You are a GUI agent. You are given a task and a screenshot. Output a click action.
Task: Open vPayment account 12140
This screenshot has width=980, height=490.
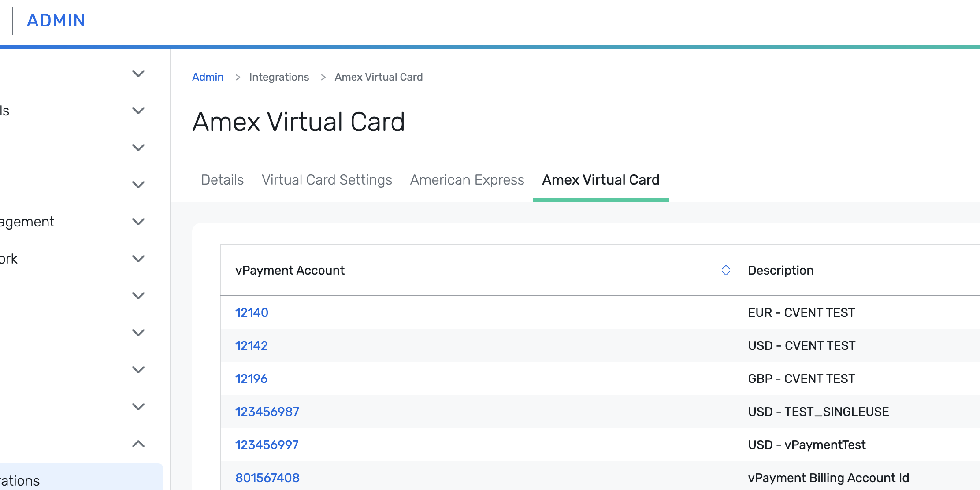pos(252,312)
